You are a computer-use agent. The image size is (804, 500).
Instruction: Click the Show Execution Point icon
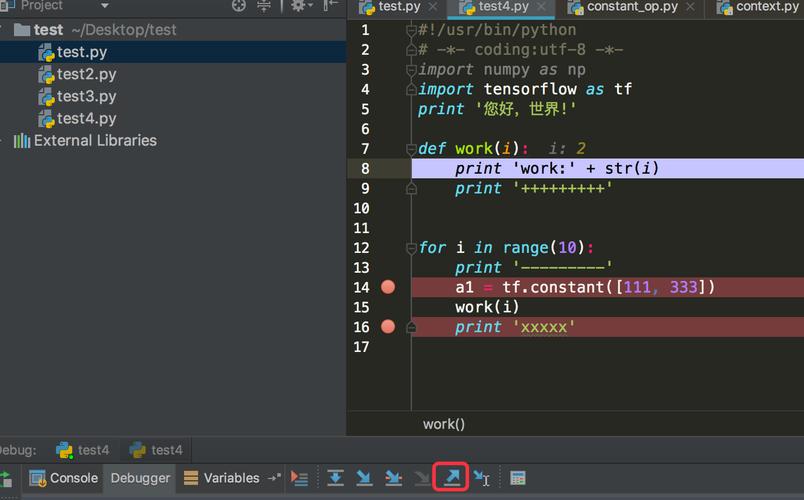[299, 478]
